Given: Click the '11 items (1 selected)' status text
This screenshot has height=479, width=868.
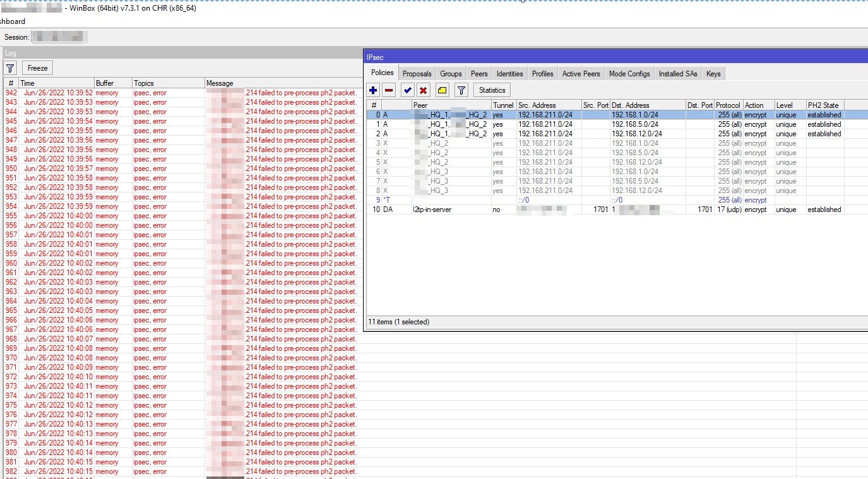Looking at the screenshot, I should pos(398,322).
